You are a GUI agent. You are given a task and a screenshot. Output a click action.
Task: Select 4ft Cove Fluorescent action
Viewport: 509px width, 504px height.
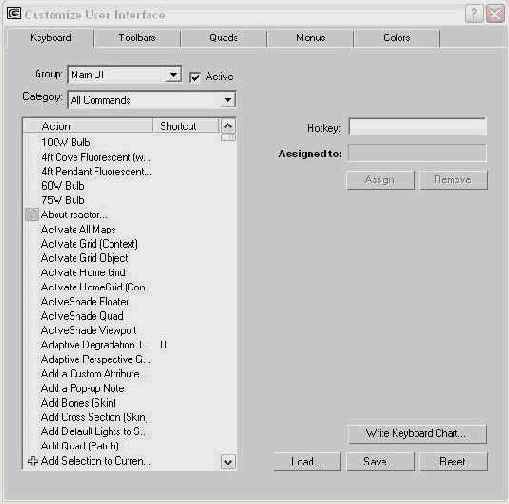(96, 157)
